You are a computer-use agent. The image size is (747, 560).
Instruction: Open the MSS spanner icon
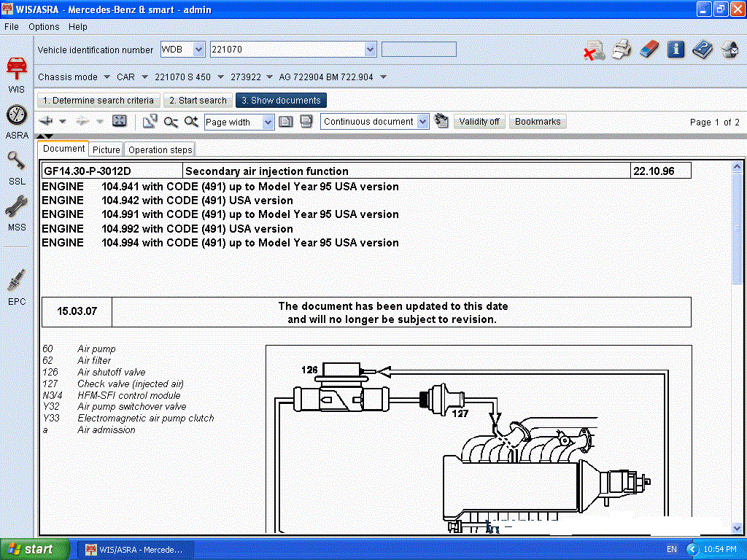pyautogui.click(x=17, y=207)
